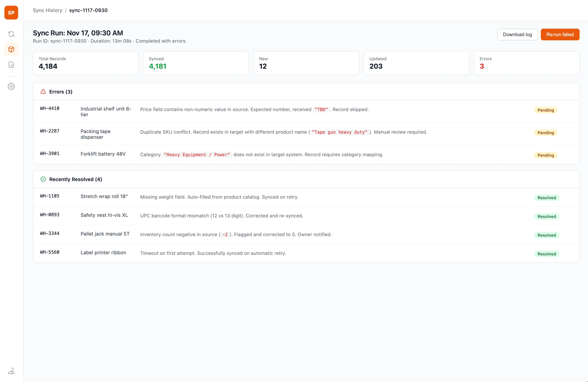Open the Synced 4,181 stat card

tap(196, 63)
